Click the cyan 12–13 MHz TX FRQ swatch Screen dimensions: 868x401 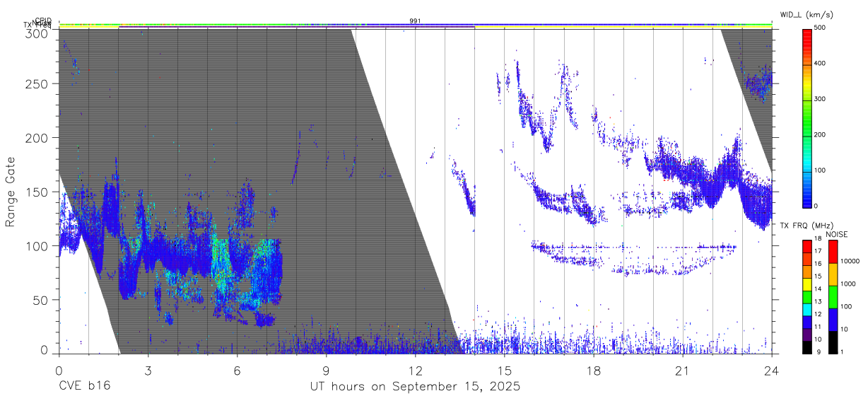click(x=807, y=310)
